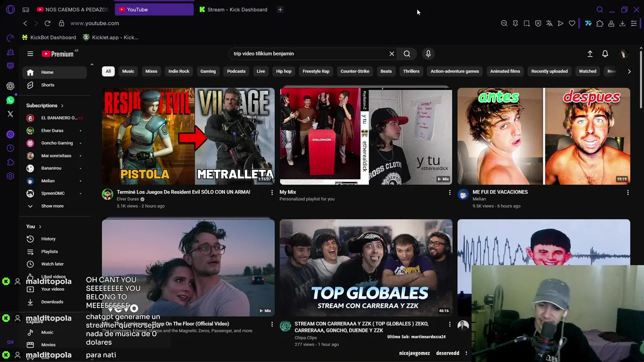Open watch History in sidebar
Viewport: 644px width, 362px height.
pyautogui.click(x=54, y=239)
